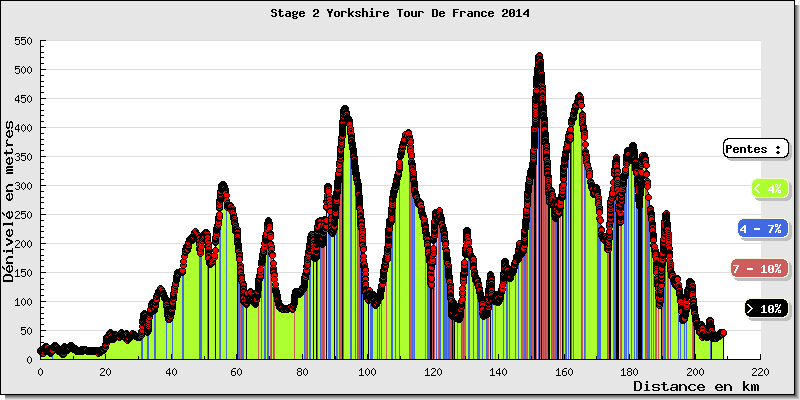Click the '60' tick label on the distance axis
Viewport: 800px width, 400px height.
click(x=237, y=371)
